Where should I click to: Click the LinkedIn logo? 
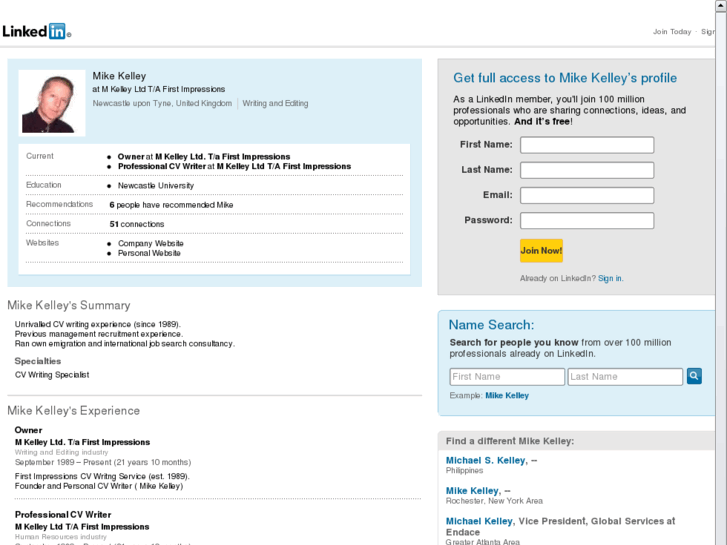click(x=36, y=32)
